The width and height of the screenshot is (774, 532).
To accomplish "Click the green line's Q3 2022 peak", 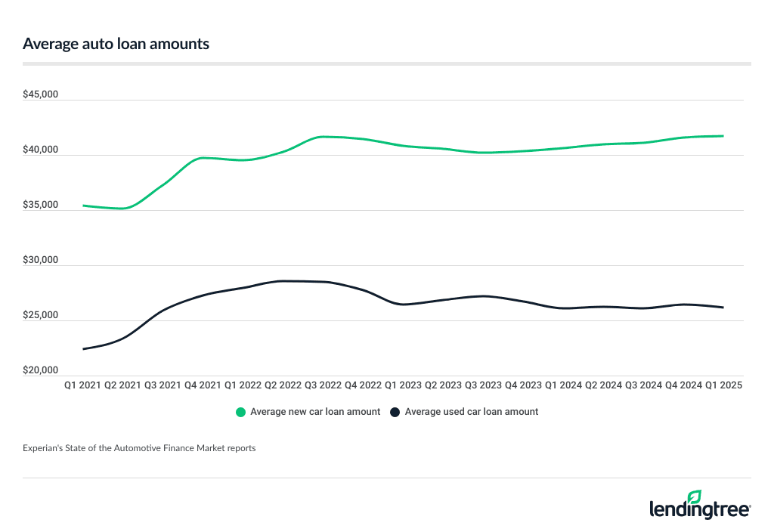I will pos(324,137).
